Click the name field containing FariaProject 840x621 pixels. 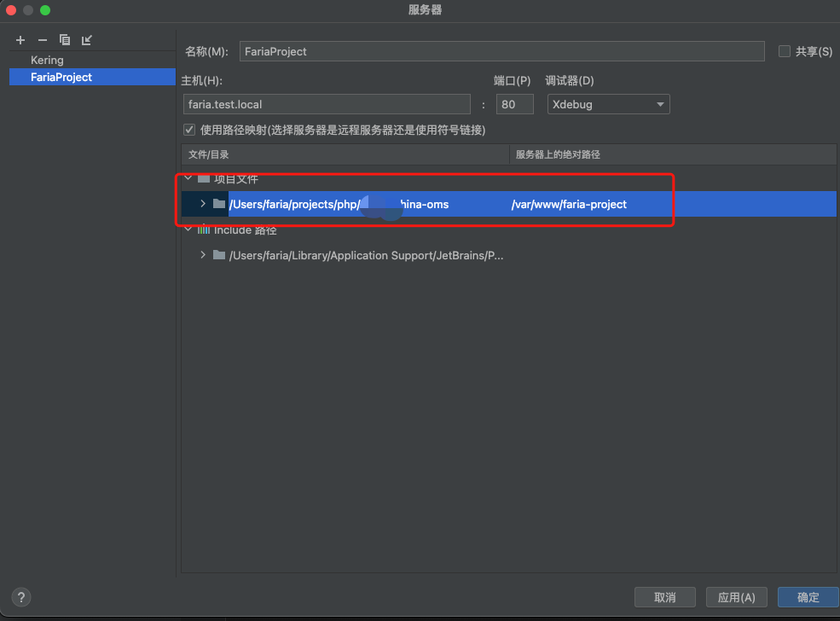[x=501, y=51]
